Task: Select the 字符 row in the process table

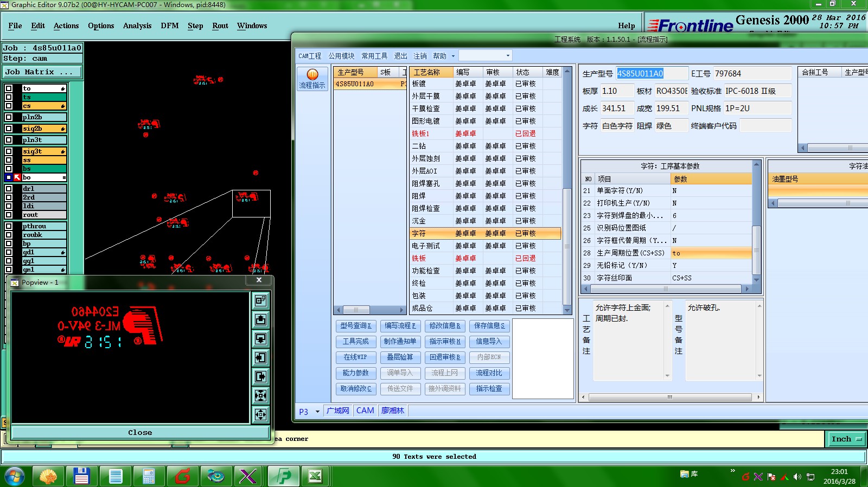Action: 485,233
